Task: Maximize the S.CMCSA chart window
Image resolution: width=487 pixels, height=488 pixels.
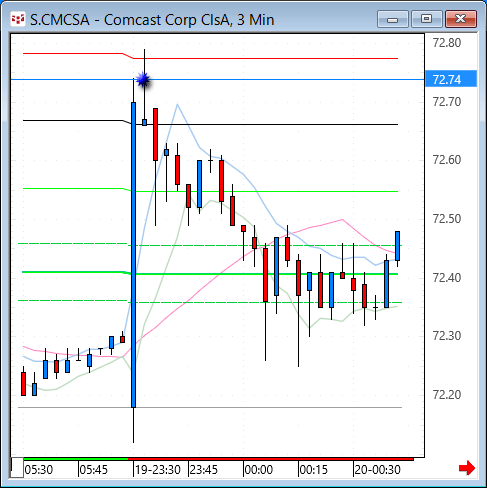Action: (426, 19)
